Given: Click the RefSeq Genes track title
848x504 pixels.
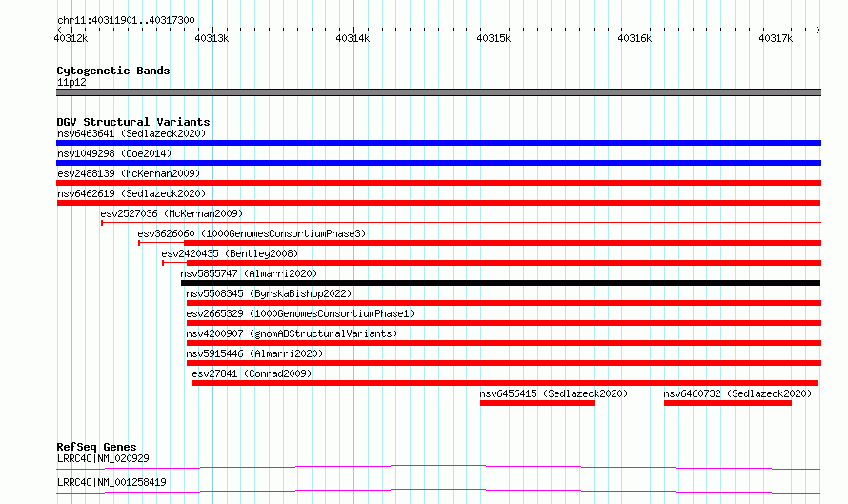Looking at the screenshot, I should point(96,447).
